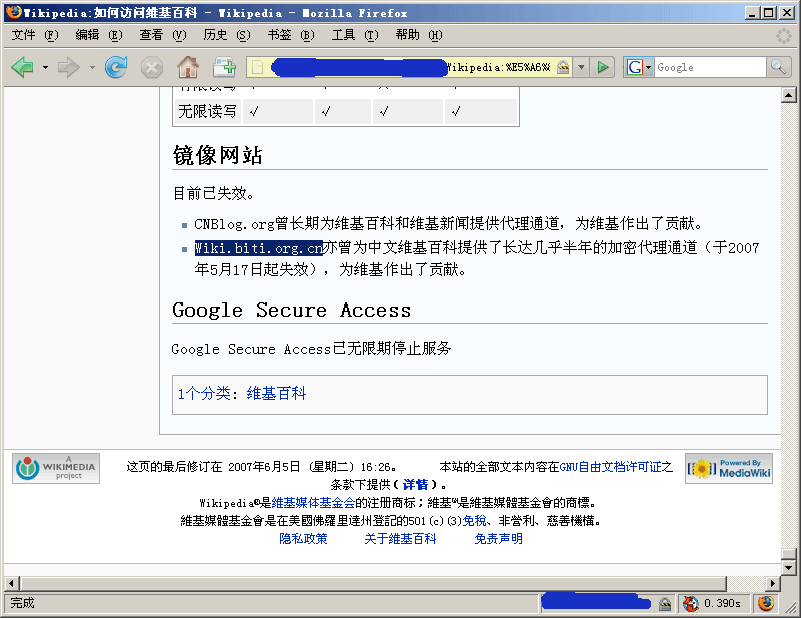
Task: Click the Wikimedia project logo
Action: coord(56,468)
